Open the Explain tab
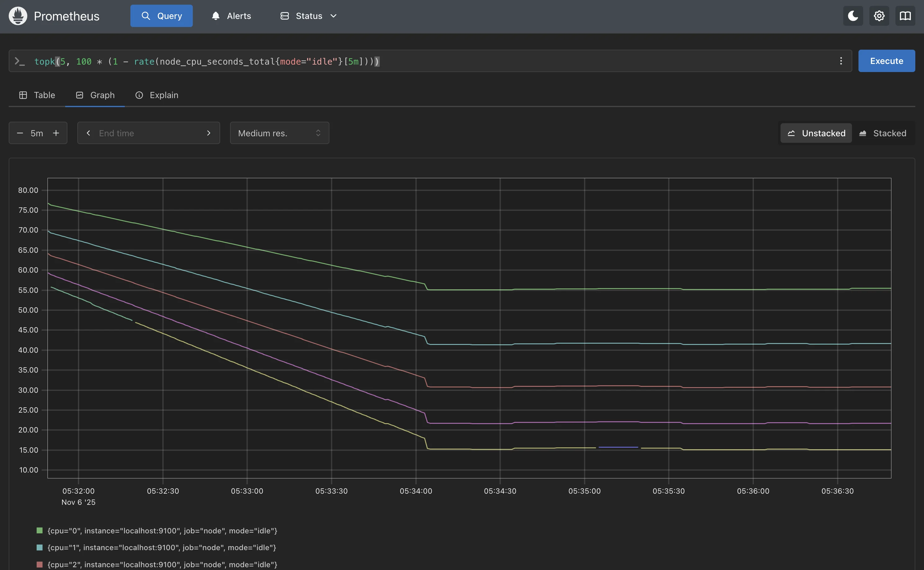Viewport: 924px width, 570px height. [157, 95]
